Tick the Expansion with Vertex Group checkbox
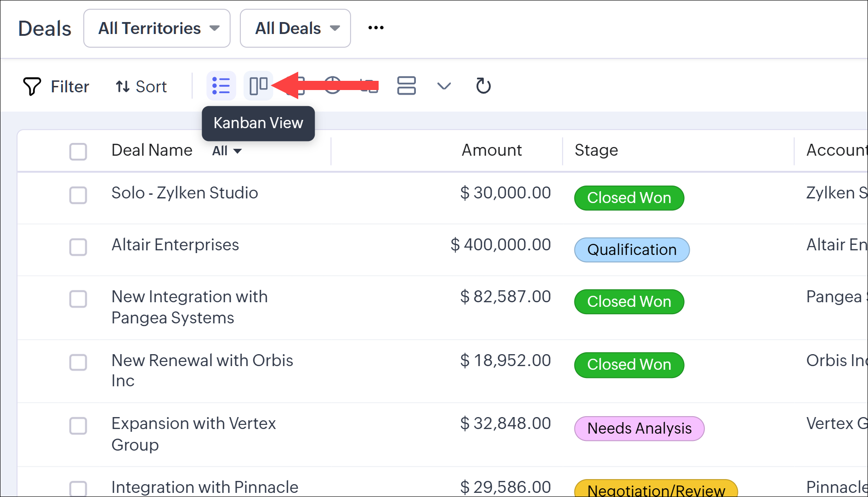Image resolution: width=868 pixels, height=497 pixels. point(78,426)
